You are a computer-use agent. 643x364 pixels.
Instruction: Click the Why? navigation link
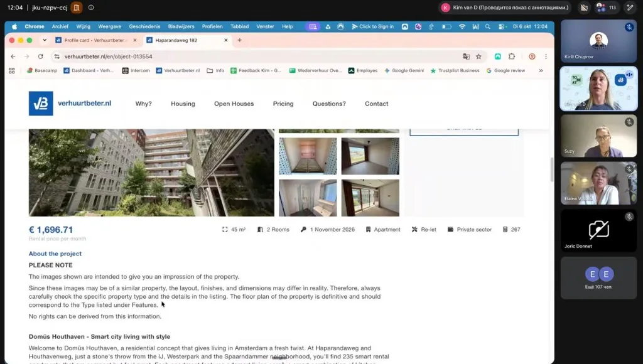[x=144, y=104]
